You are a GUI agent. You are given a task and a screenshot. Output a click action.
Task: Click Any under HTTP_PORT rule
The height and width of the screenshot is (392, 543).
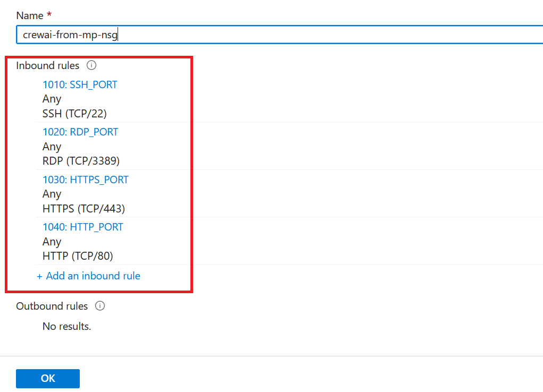[52, 242]
